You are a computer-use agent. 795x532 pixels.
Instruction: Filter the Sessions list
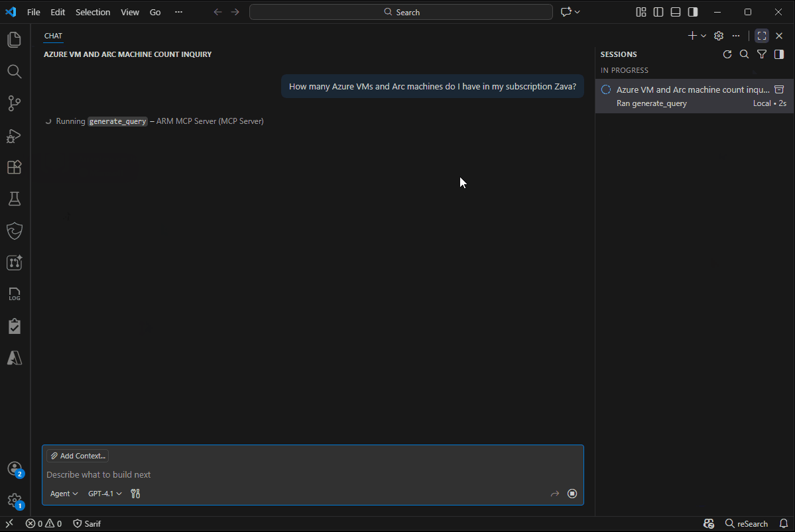762,54
